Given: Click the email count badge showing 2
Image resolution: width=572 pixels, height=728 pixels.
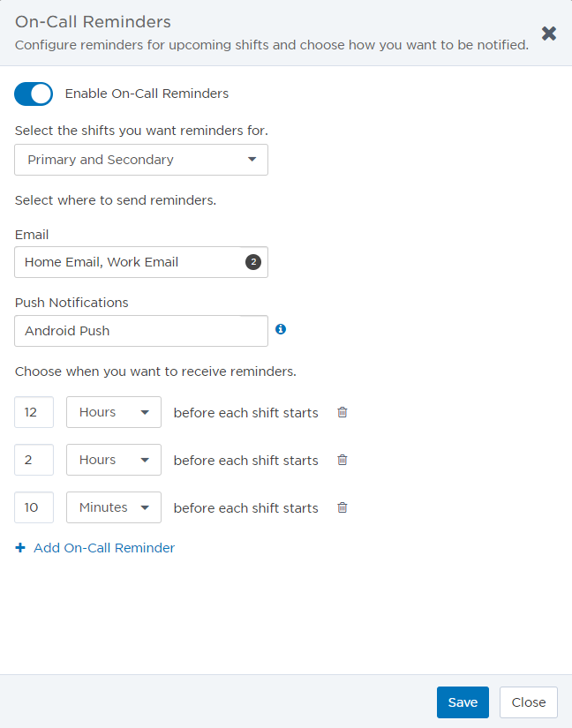Looking at the screenshot, I should coord(253,262).
